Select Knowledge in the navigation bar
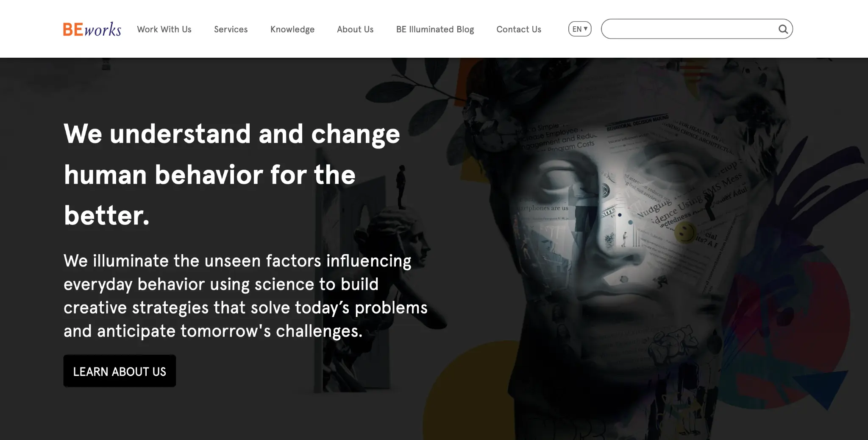Image resolution: width=868 pixels, height=440 pixels. [292, 29]
